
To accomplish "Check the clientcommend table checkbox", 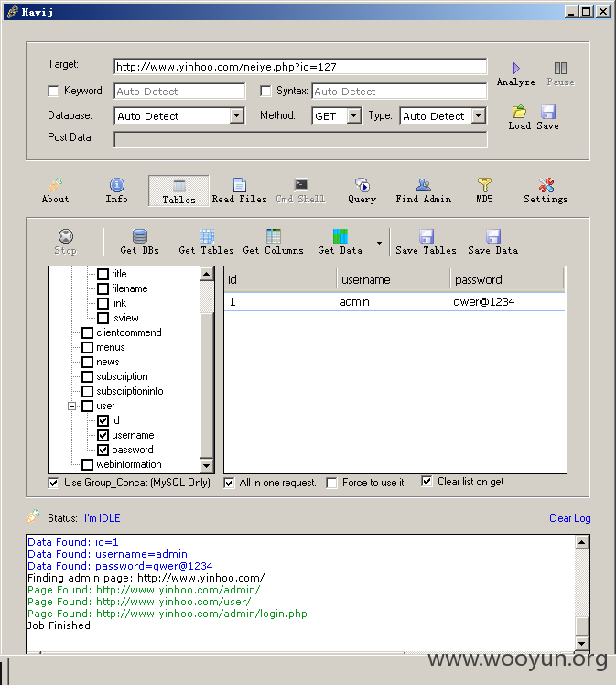I will (87, 332).
